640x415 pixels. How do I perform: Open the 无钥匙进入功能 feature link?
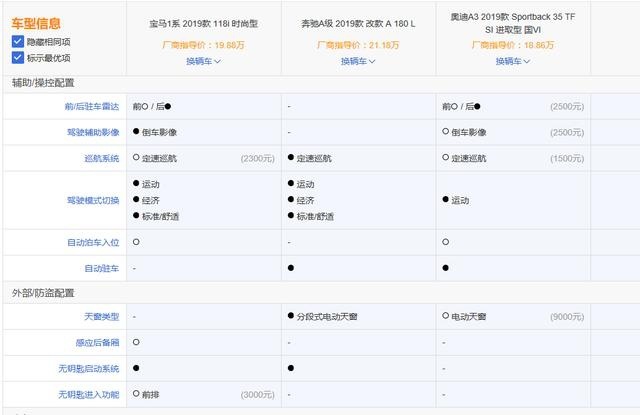89,395
